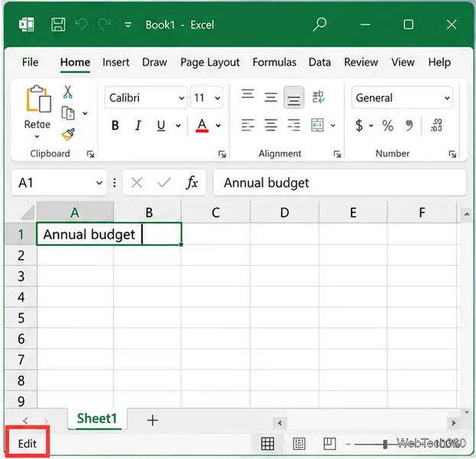Click the Cancel X in formula bar
This screenshot has width=476, height=459.
click(137, 183)
